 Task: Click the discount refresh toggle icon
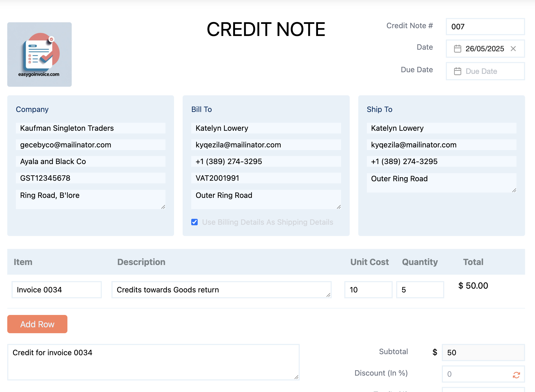click(x=516, y=375)
